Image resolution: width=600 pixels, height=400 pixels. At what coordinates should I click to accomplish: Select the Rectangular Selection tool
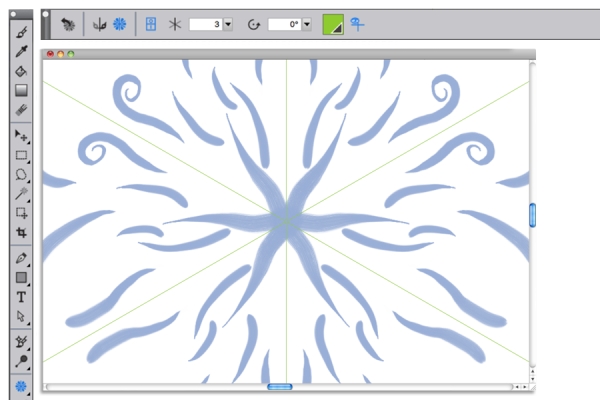(x=21, y=155)
